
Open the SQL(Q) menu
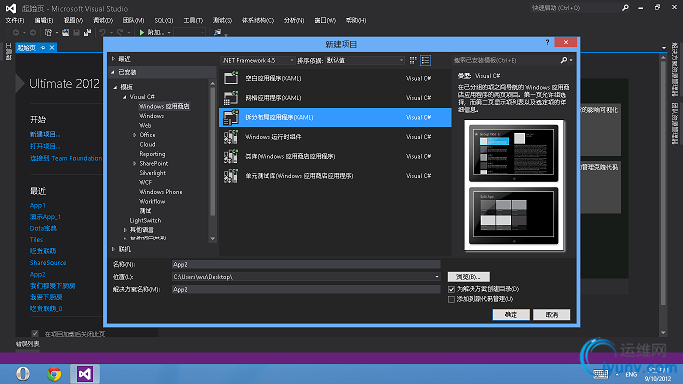[164, 20]
